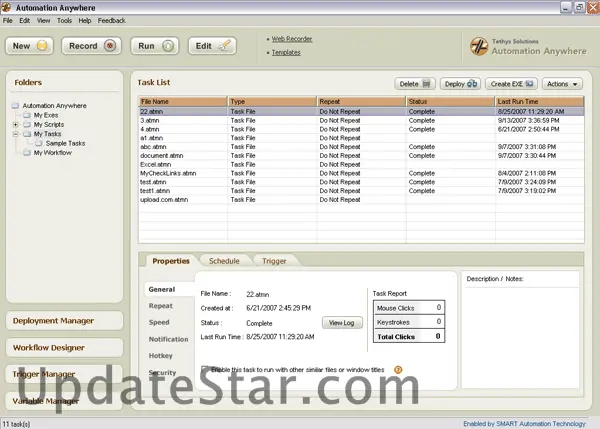
Task: Click the Automation Anywhere logo icon
Action: (x=479, y=46)
